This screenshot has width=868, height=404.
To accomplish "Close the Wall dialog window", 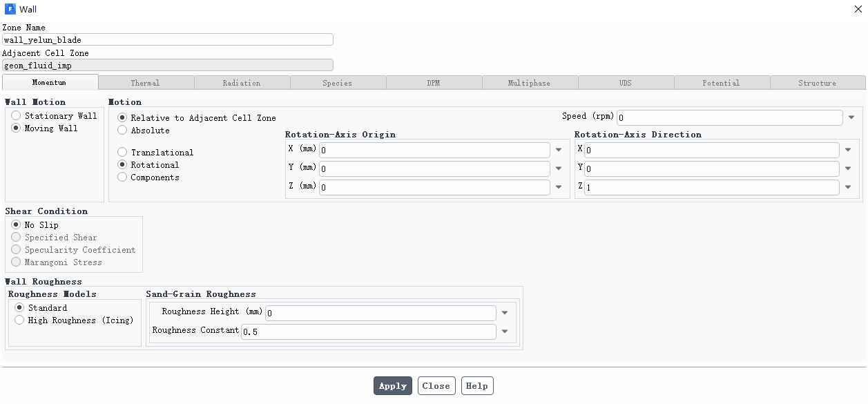I will coord(858,9).
